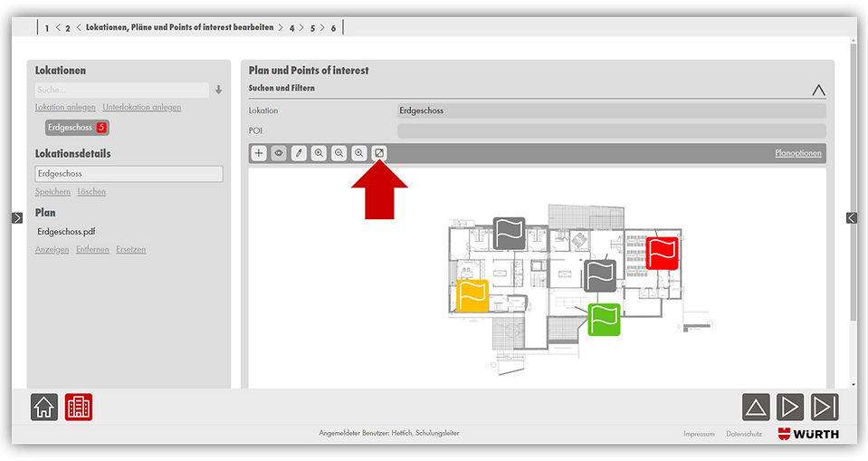The height and width of the screenshot is (461, 868).
Task: Click the Home icon button
Action: (x=44, y=408)
